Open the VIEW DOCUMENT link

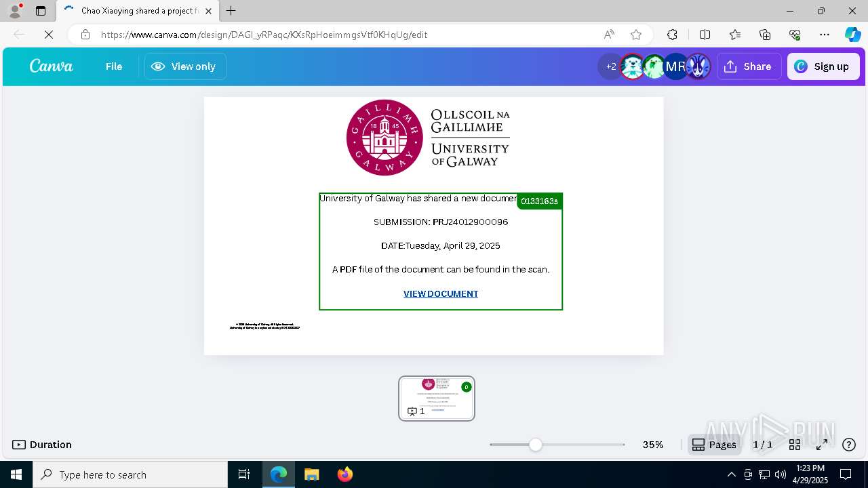[441, 293]
